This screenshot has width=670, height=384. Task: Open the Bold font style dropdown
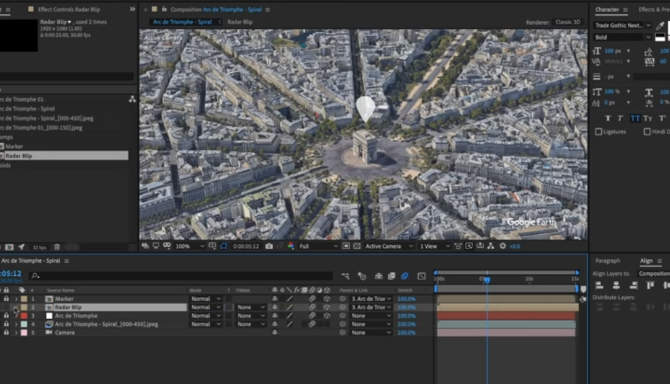(622, 37)
